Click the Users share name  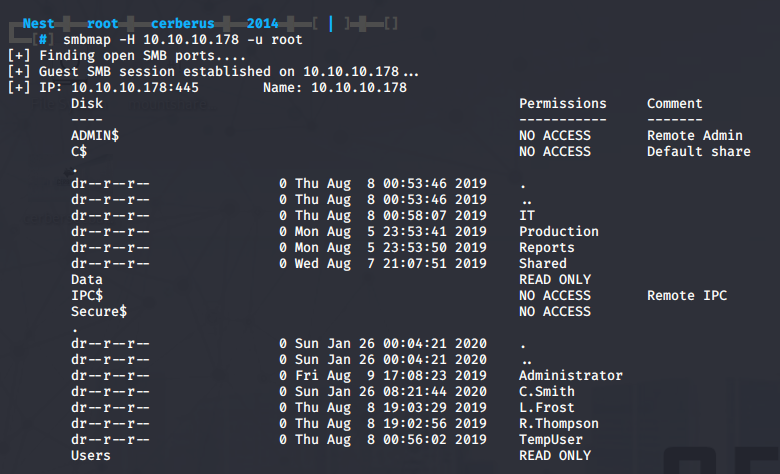91,456
